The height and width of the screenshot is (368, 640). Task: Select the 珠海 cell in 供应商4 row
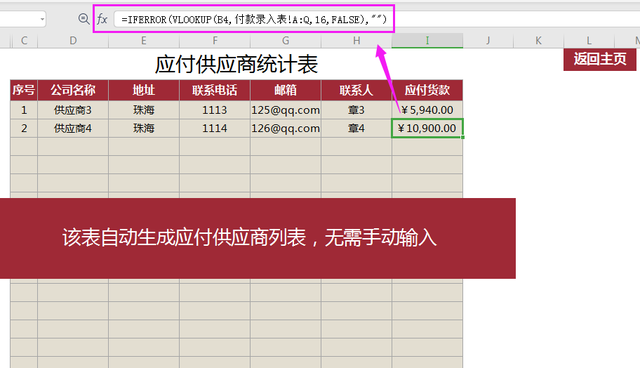click(144, 129)
